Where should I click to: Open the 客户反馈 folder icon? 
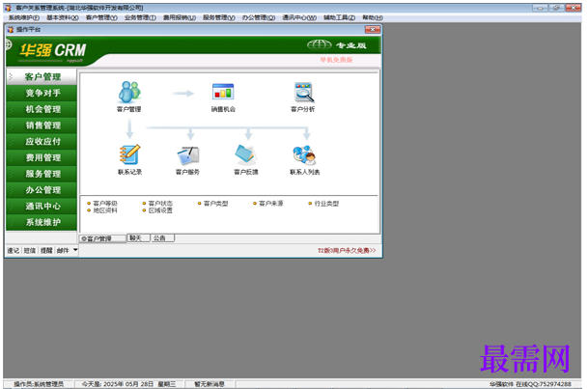point(245,154)
